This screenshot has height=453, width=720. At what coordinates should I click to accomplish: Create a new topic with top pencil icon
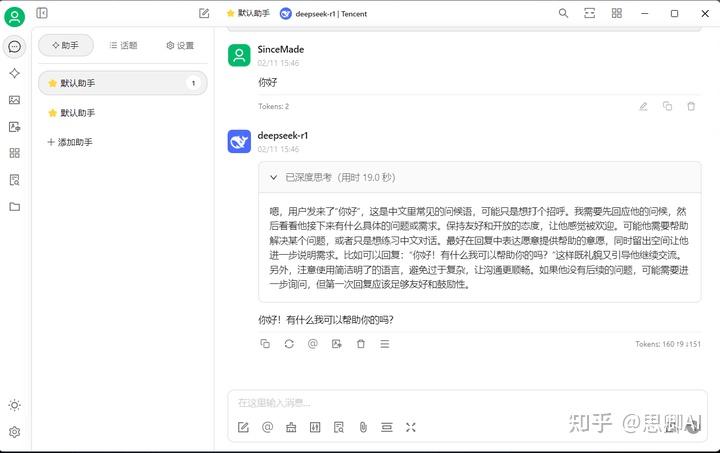(204, 13)
